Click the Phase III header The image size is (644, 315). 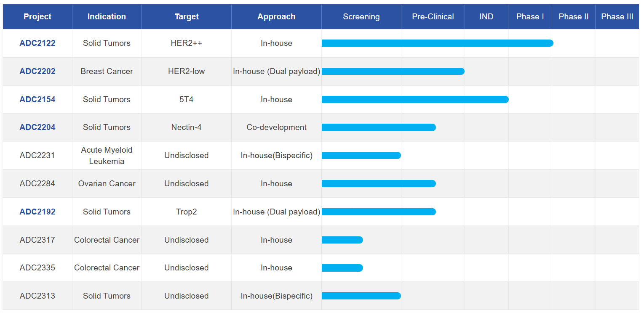617,16
